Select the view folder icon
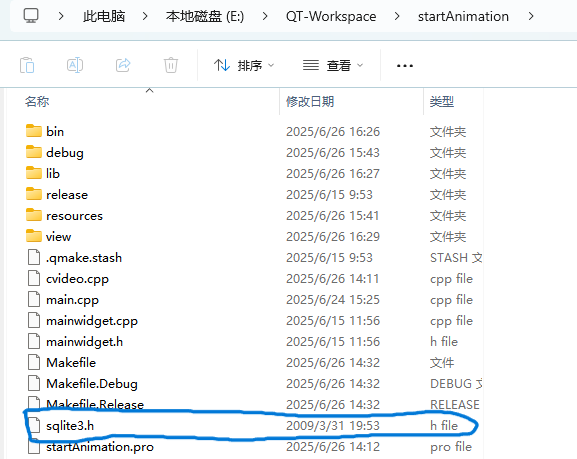577x459 pixels. (34, 236)
